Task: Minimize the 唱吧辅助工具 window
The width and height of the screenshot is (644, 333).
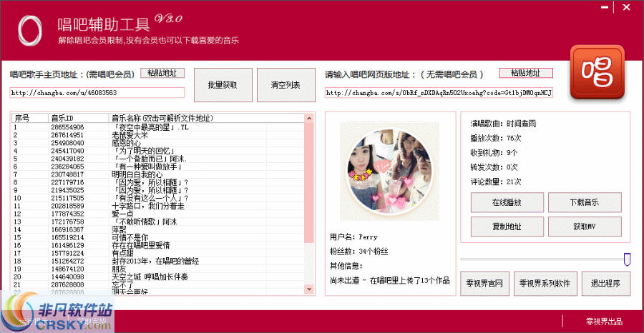Action: (604, 7)
